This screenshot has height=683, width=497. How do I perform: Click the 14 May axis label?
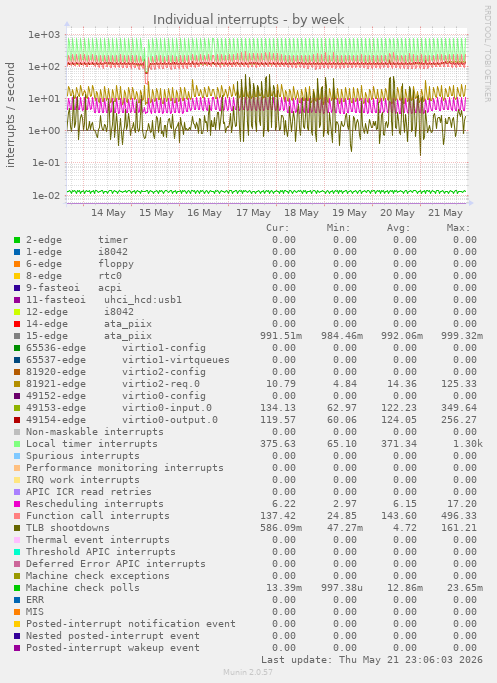click(x=108, y=213)
